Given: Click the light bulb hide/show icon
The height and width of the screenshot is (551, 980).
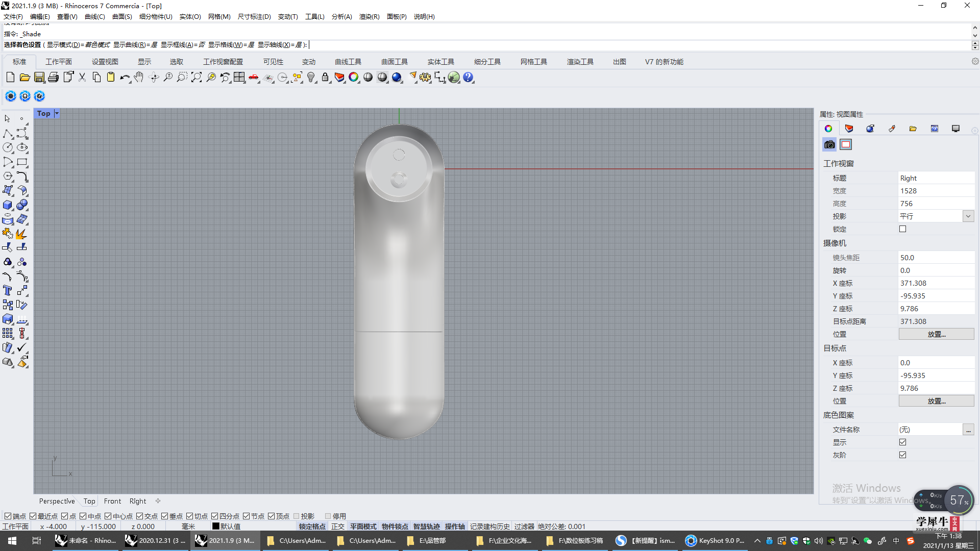Looking at the screenshot, I should click(x=311, y=78).
